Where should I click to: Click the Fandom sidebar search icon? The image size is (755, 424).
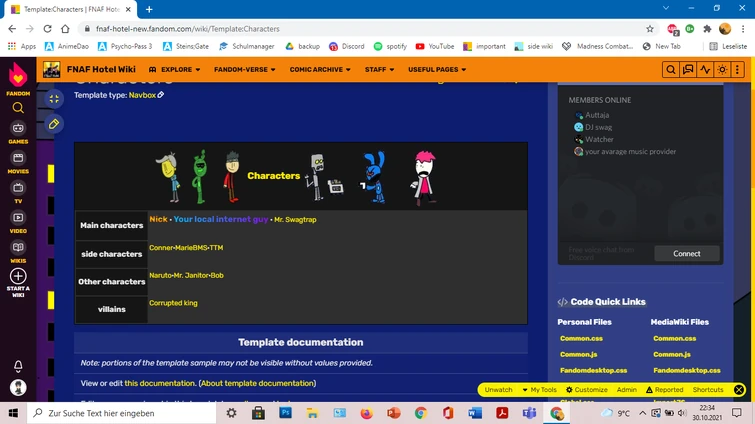pyautogui.click(x=18, y=108)
